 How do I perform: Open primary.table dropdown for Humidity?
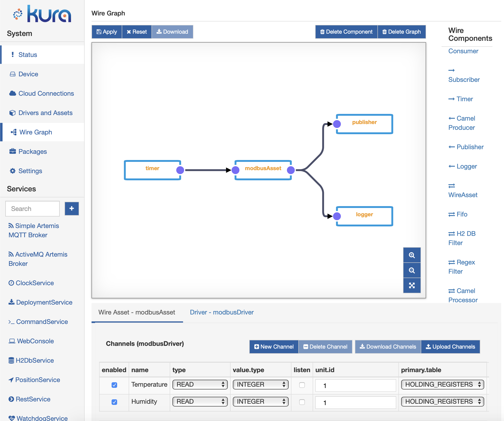click(442, 402)
